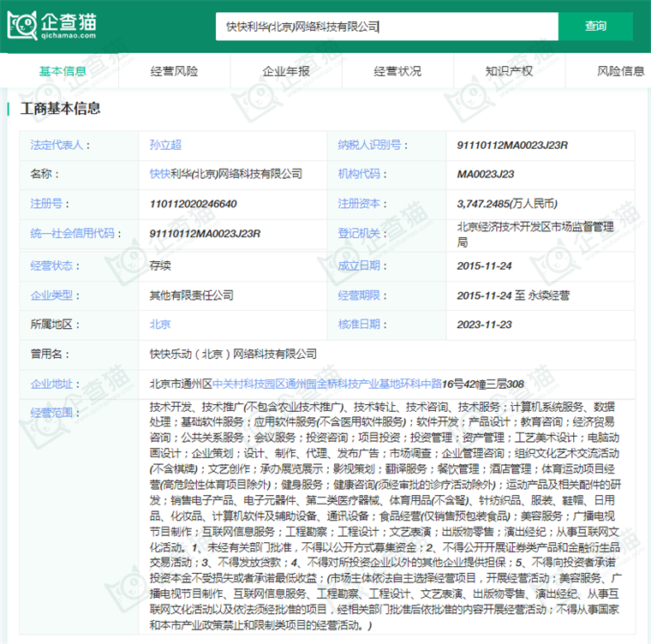Image resolution: width=651 pixels, height=644 pixels.
Task: Click the 统一社会信用代码 label
Action: (73, 233)
